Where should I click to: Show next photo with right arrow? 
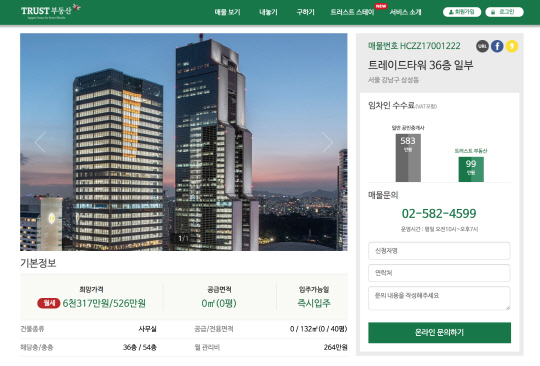click(327, 142)
